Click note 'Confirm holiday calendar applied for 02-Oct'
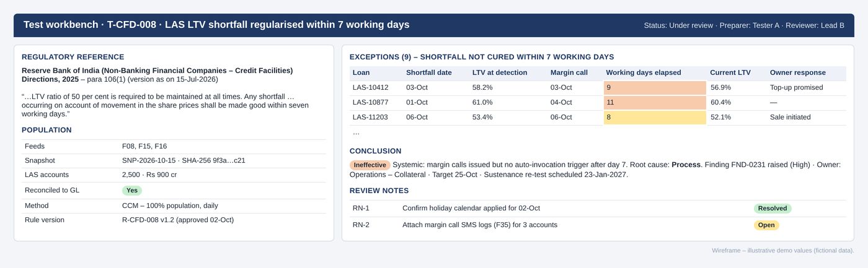This screenshot has height=268, width=868. [x=471, y=209]
